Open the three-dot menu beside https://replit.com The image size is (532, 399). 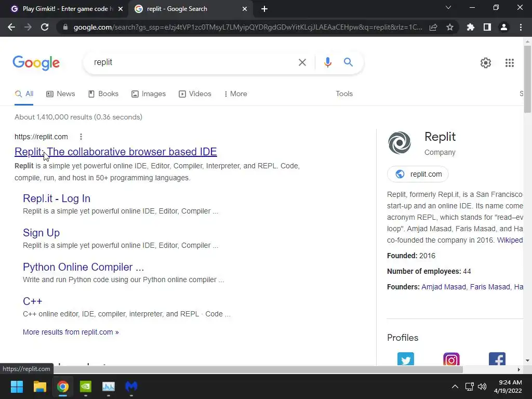pyautogui.click(x=81, y=137)
